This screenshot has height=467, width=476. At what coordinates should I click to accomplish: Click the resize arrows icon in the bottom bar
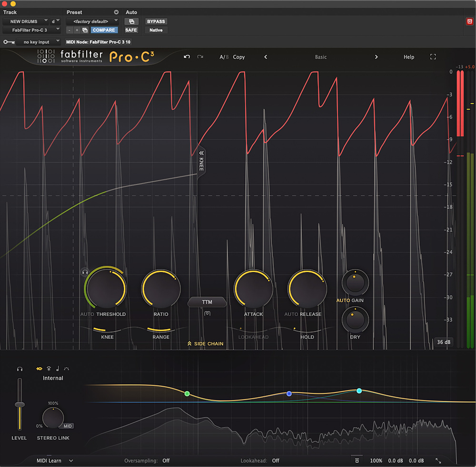438,460
